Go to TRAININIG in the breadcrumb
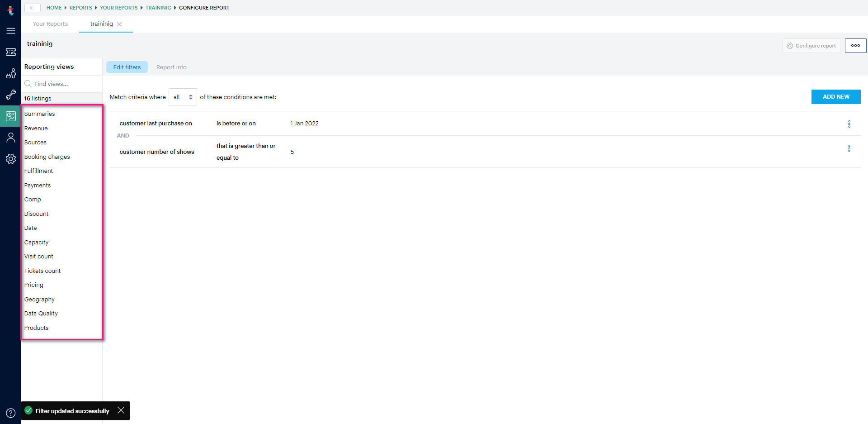Screen dimensions: 868x424 (x=158, y=8)
